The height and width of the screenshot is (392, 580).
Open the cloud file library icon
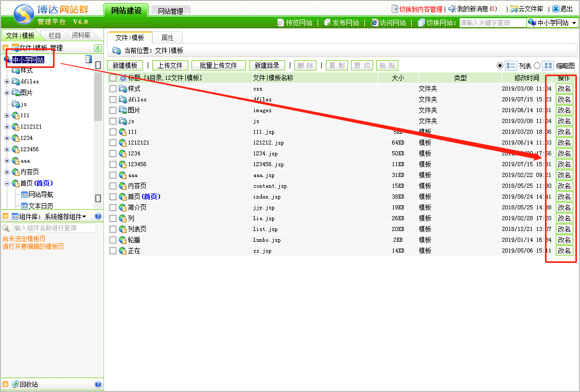pos(514,9)
